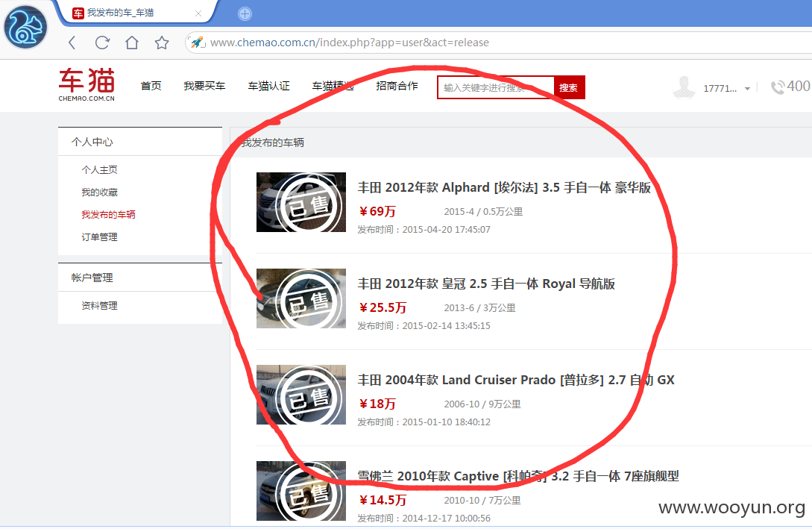Open 资料管理 in the sidebar
Viewport: 812px width, 529px height.
99,306
